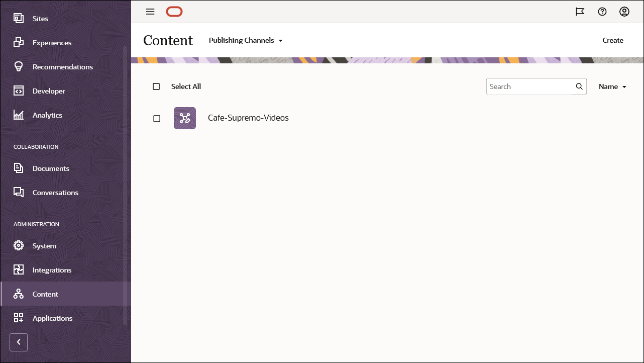This screenshot has width=644, height=363.
Task: Open the Name sort dropdown
Action: click(x=612, y=86)
